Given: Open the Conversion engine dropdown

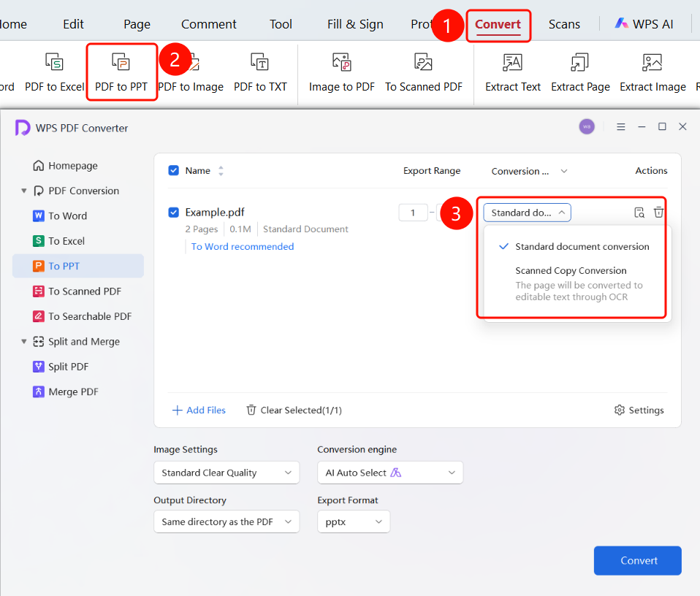Looking at the screenshot, I should click(390, 473).
